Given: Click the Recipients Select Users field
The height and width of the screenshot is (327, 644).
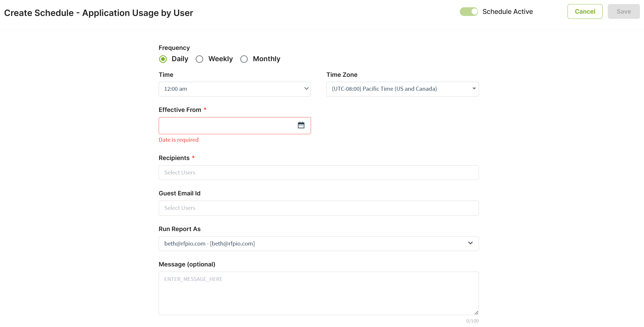Looking at the screenshot, I should (x=319, y=172).
